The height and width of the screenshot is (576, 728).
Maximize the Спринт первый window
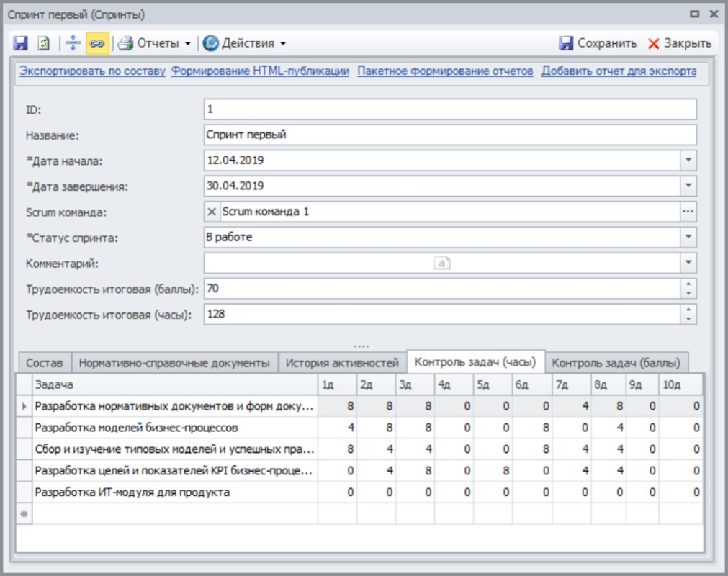pos(695,14)
